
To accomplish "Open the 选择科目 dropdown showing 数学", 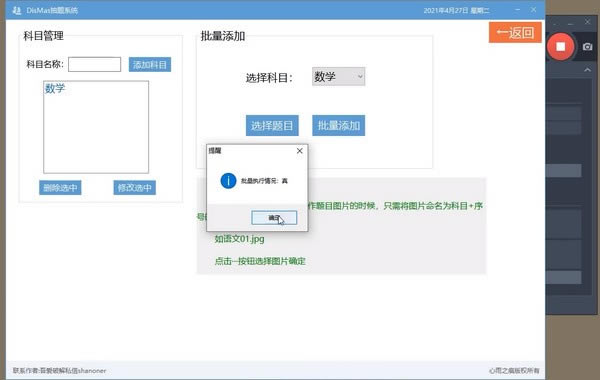I will (x=338, y=77).
